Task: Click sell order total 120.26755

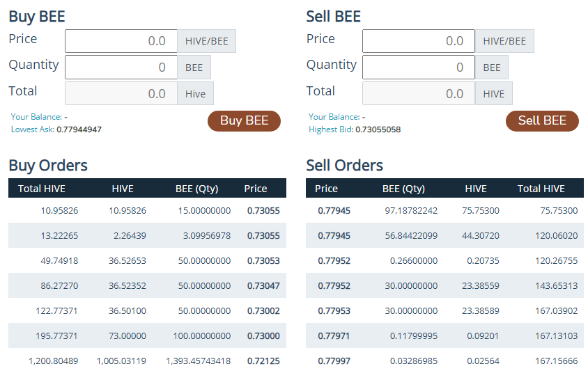Action: point(557,261)
